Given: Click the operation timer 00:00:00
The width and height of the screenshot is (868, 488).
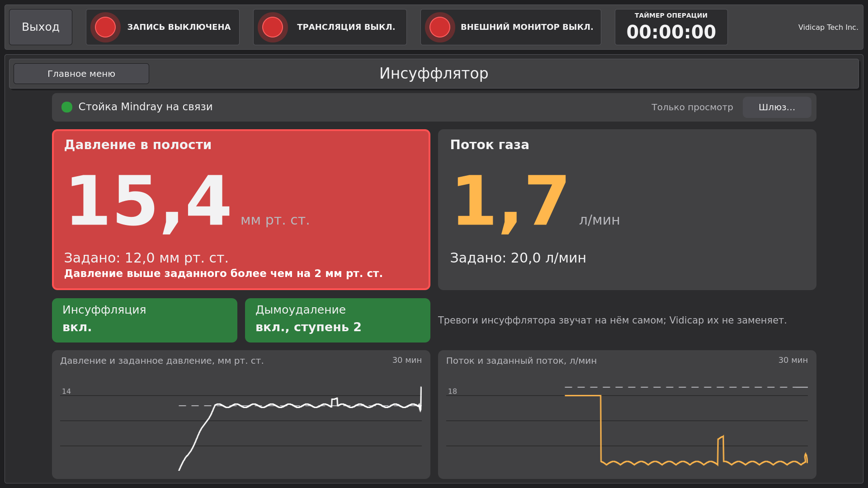Looking at the screenshot, I should [x=671, y=27].
